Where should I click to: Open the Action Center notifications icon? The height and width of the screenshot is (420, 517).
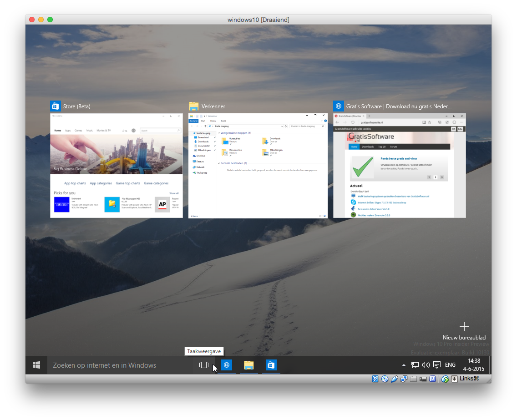coord(437,365)
